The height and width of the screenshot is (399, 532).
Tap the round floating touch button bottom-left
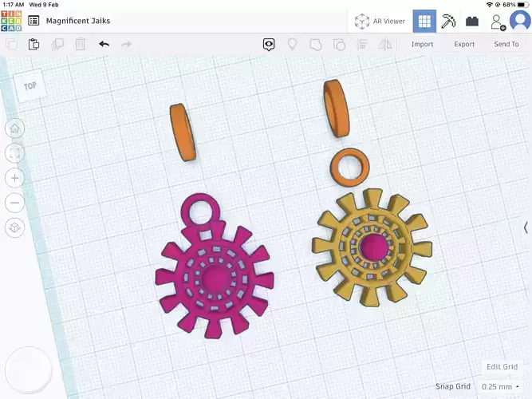pos(29,370)
